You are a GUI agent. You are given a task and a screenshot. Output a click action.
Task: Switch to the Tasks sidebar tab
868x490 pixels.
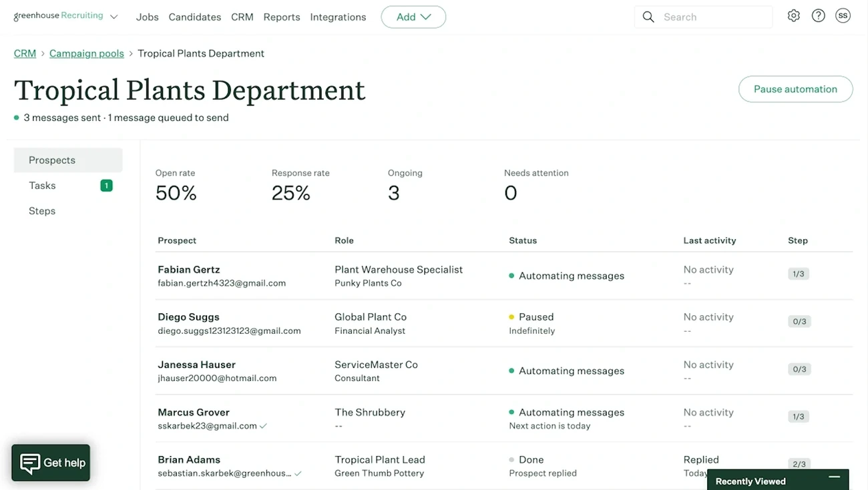(x=42, y=186)
